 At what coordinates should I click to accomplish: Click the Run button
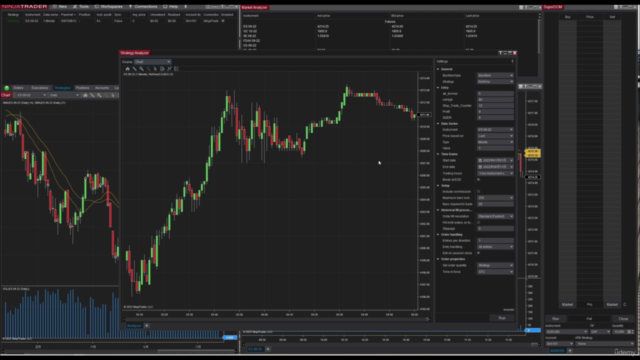502,318
